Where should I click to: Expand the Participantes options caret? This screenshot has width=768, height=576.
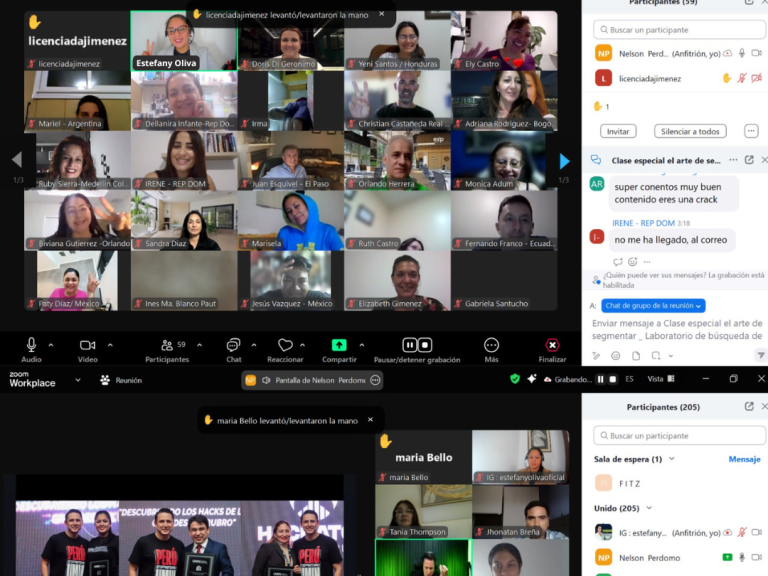tap(199, 345)
